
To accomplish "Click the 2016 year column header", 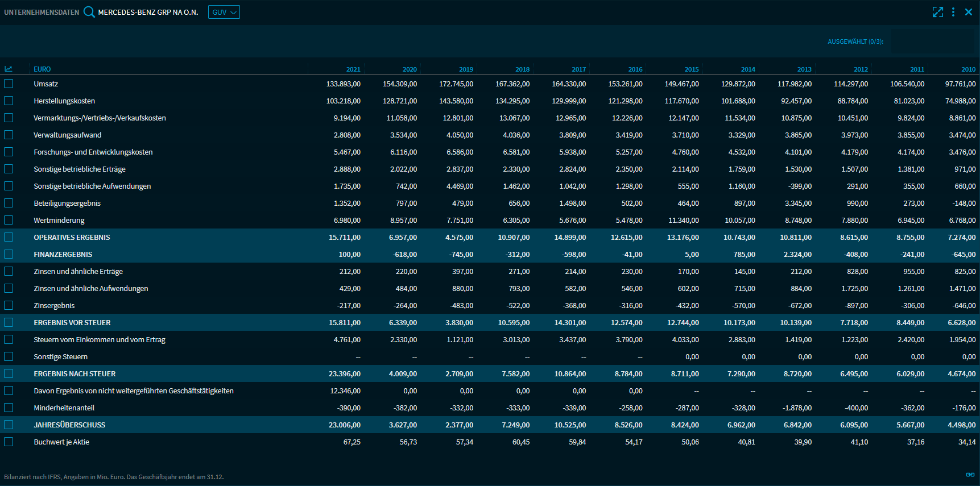I will tap(635, 69).
